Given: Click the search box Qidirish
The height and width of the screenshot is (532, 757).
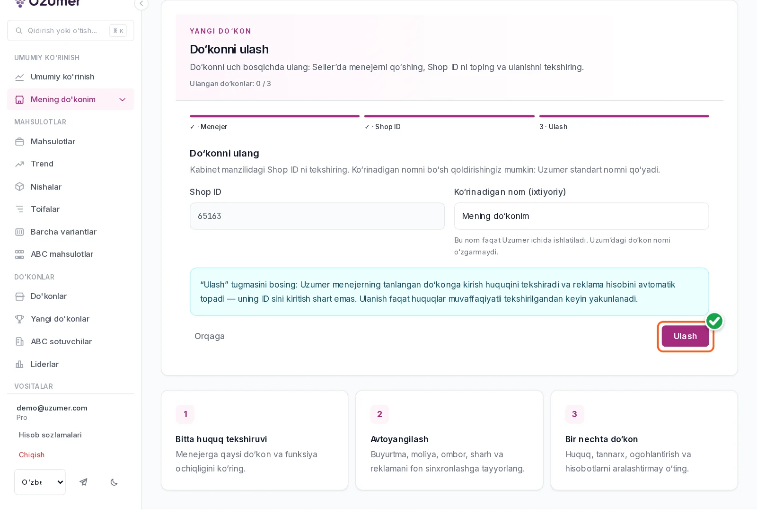Looking at the screenshot, I should coord(70,31).
